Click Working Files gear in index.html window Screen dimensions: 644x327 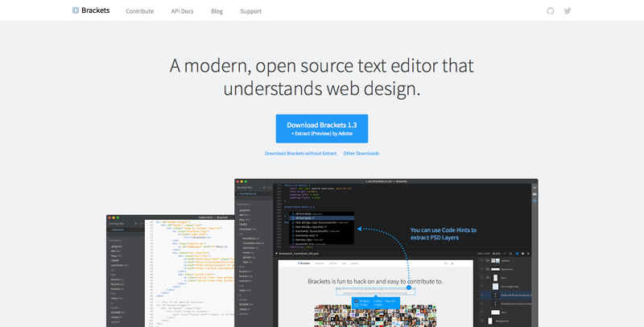click(x=136, y=223)
